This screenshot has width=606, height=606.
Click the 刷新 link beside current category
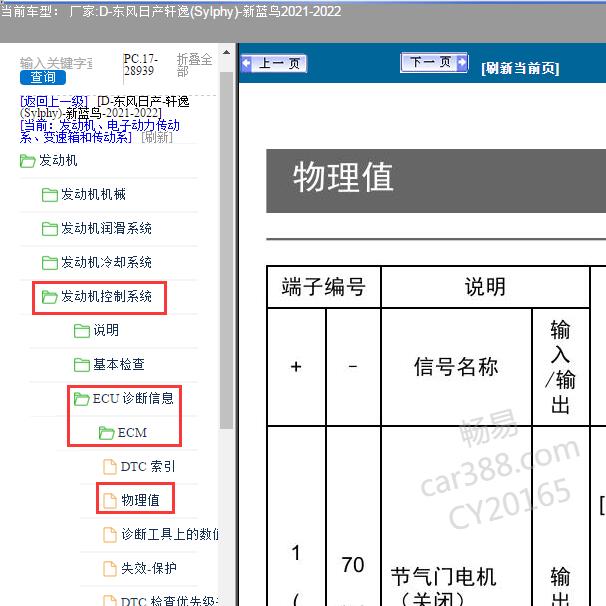[157, 137]
